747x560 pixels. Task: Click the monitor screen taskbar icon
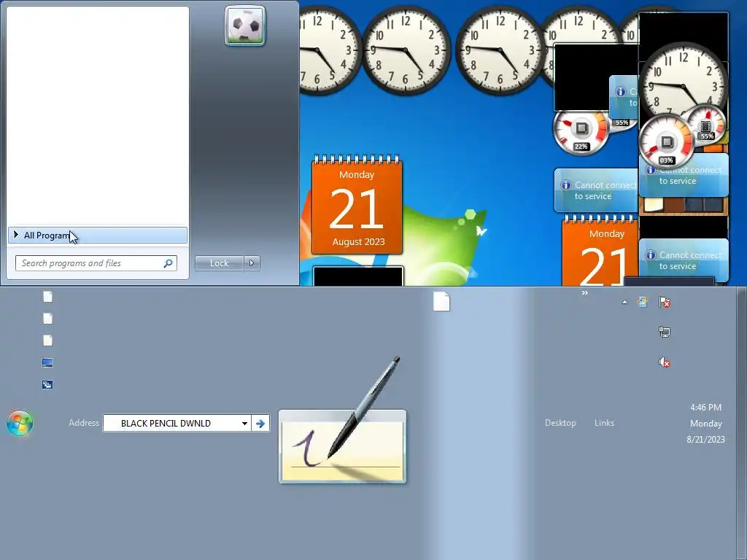tap(47, 363)
